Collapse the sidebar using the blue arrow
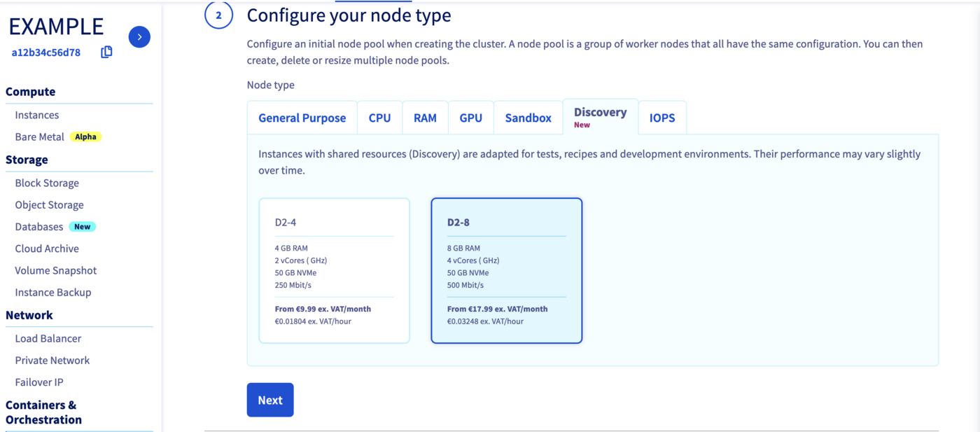This screenshot has width=980, height=432. (139, 36)
